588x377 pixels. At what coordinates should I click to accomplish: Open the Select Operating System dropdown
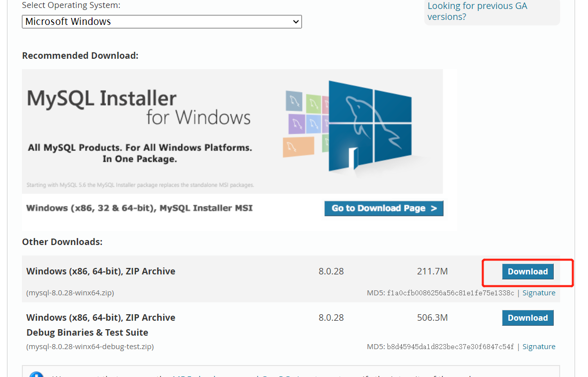(162, 22)
